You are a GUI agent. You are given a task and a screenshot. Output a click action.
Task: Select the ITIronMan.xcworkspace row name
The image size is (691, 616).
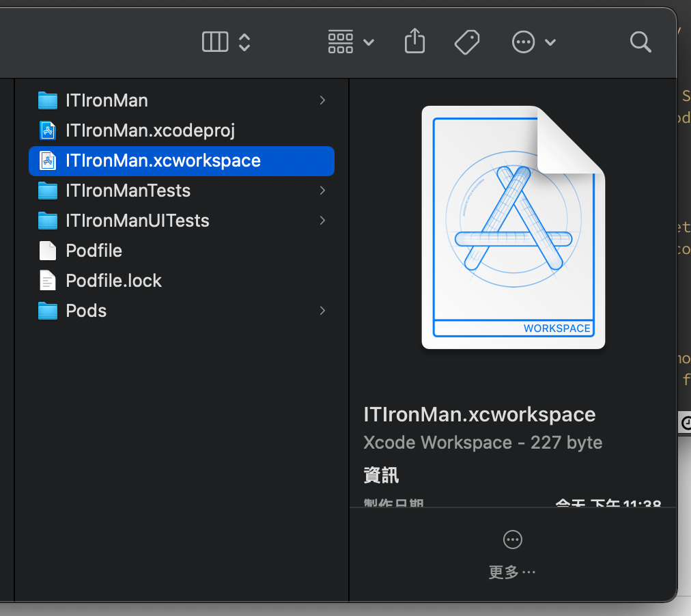[163, 161]
